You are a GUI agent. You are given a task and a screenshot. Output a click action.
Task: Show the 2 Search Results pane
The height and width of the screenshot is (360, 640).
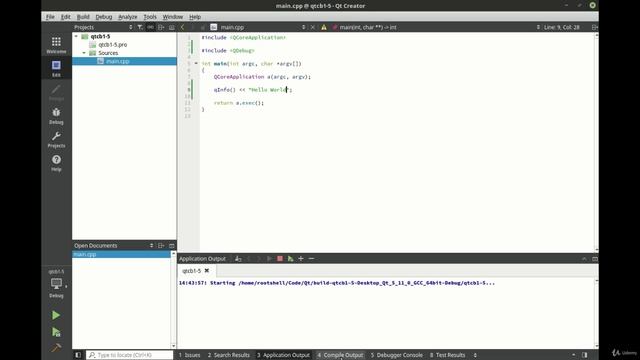point(229,355)
